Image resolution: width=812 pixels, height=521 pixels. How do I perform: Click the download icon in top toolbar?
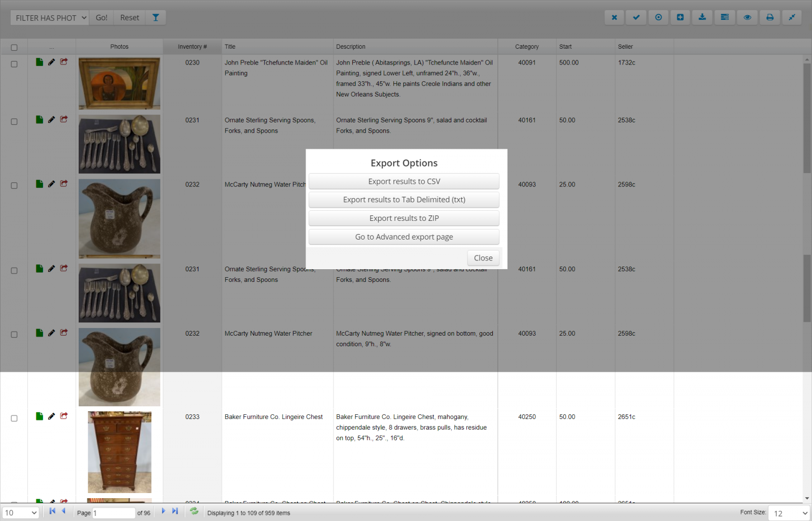point(702,17)
